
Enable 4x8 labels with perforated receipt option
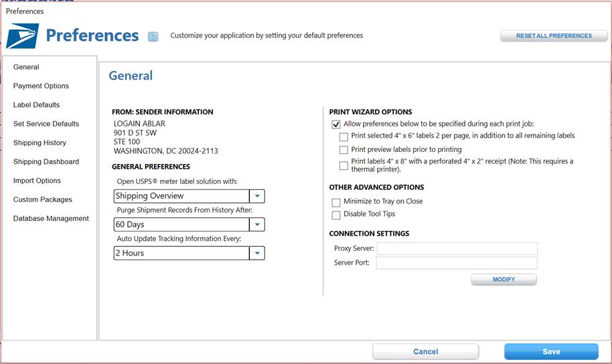coord(343,166)
